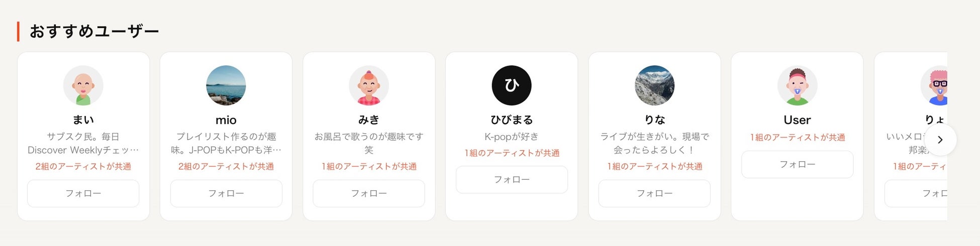Screen dimensions: 980x246
Task: Follow the account named User
Action: pyautogui.click(x=797, y=164)
